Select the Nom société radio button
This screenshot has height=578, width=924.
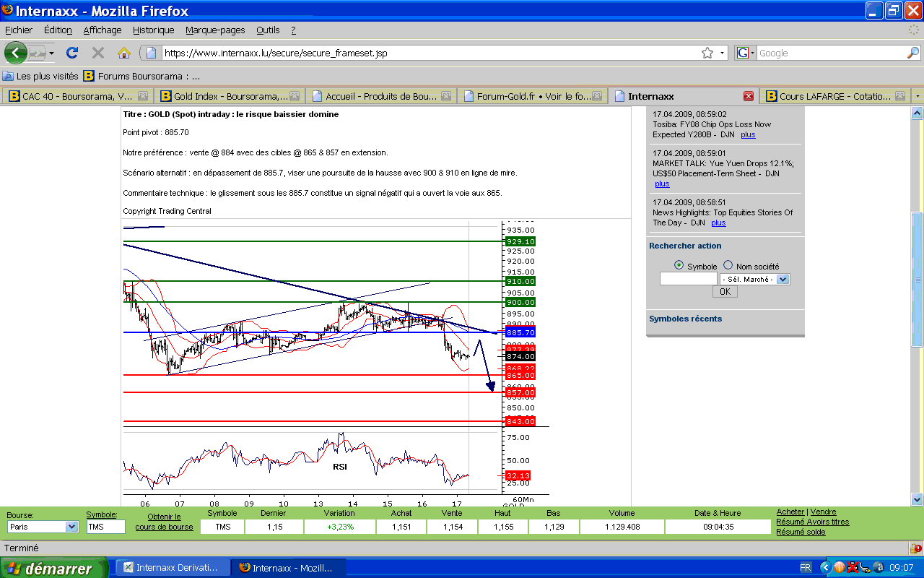728,265
